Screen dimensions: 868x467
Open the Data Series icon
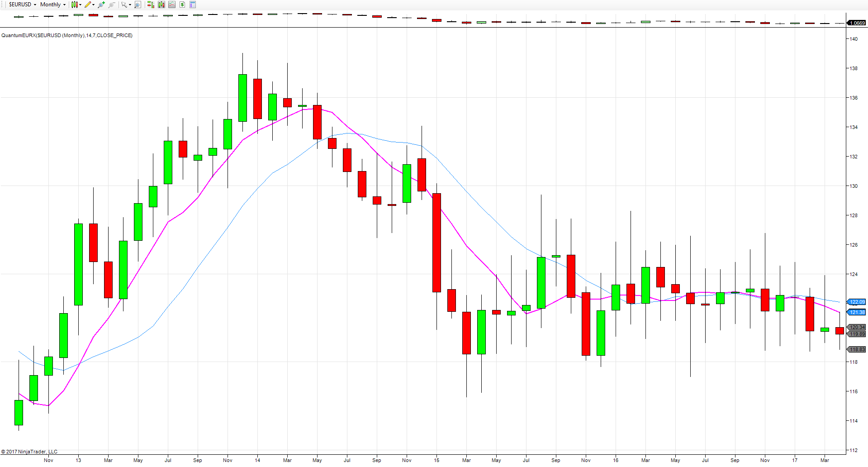click(161, 5)
